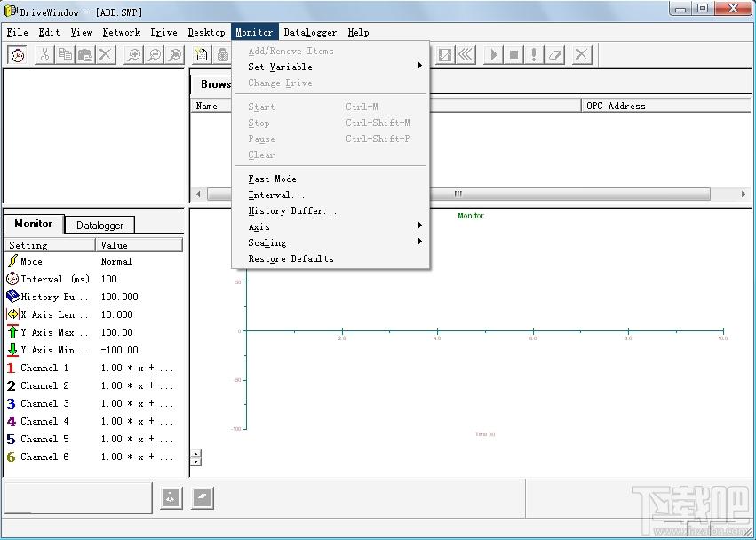756x540 pixels.
Task: Click the Reset Zoom magnifier icon
Action: [175, 55]
